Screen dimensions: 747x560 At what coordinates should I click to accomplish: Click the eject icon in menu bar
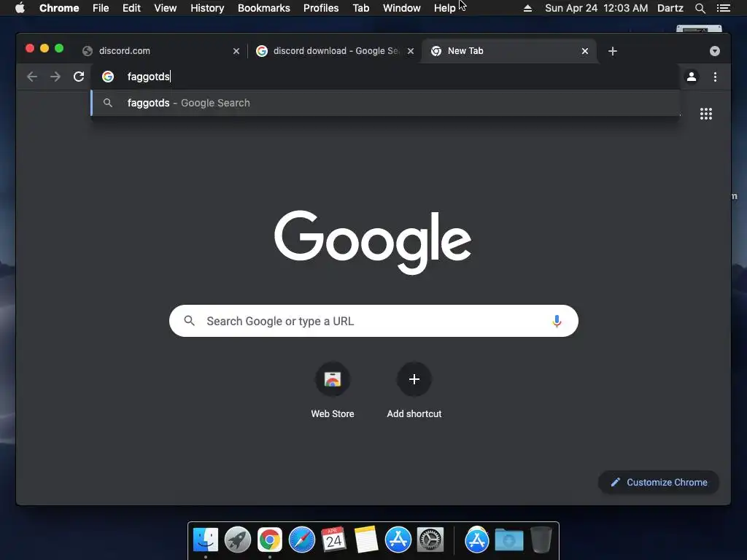click(x=527, y=8)
